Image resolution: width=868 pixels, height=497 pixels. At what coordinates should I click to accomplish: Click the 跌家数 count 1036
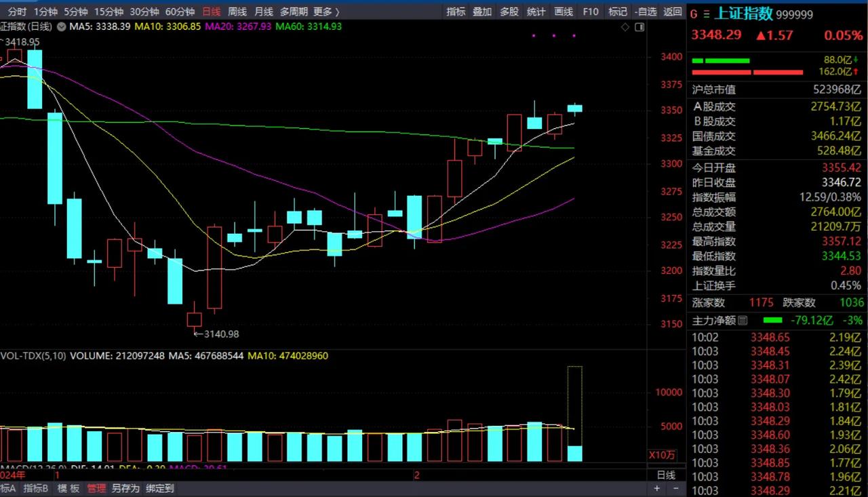coord(852,303)
